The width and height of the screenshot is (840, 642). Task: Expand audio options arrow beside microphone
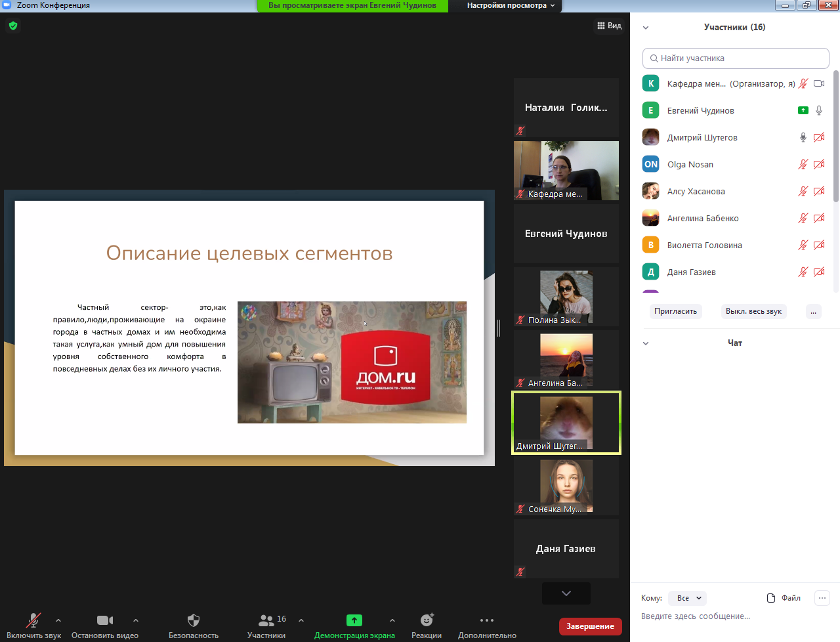[58, 620]
